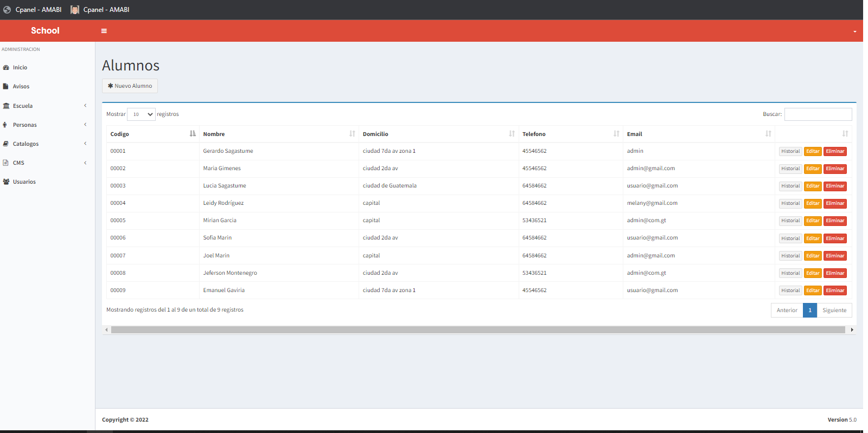This screenshot has width=868, height=433.
Task: Expand the Personas submenu chevron
Action: click(x=85, y=125)
